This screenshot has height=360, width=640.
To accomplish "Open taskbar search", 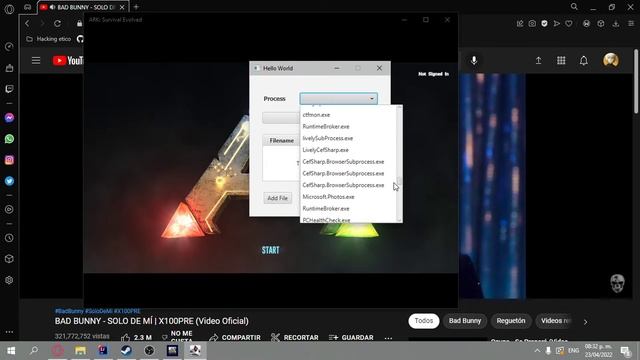I will (x=34, y=350).
